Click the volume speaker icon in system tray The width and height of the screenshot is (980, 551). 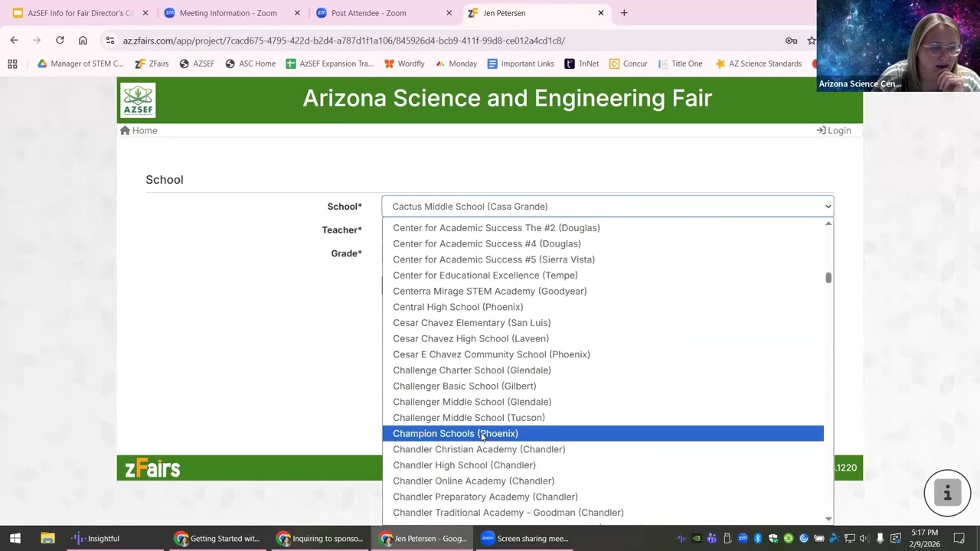pos(864,539)
